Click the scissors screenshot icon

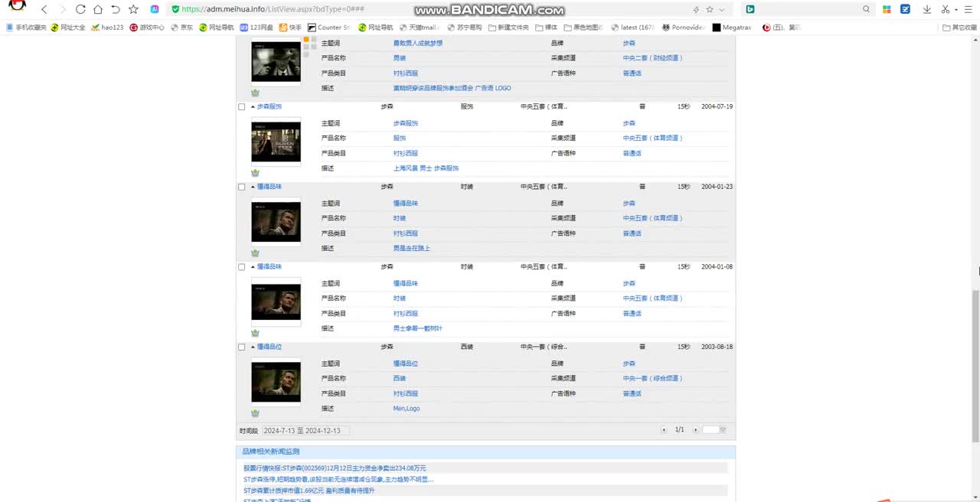946,9
